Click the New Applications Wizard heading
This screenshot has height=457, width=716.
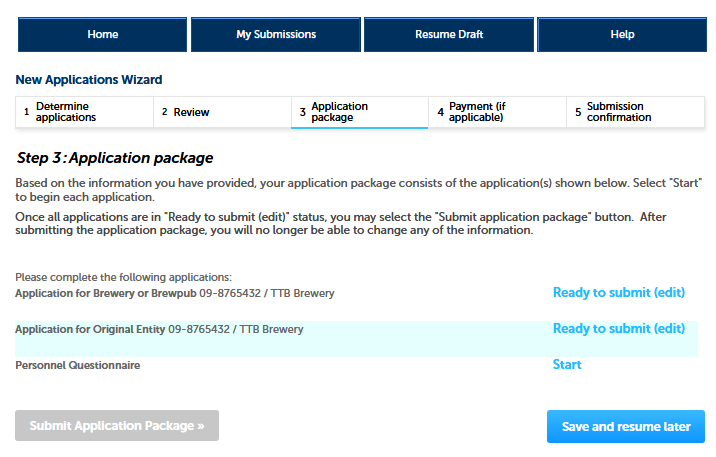[x=89, y=80]
